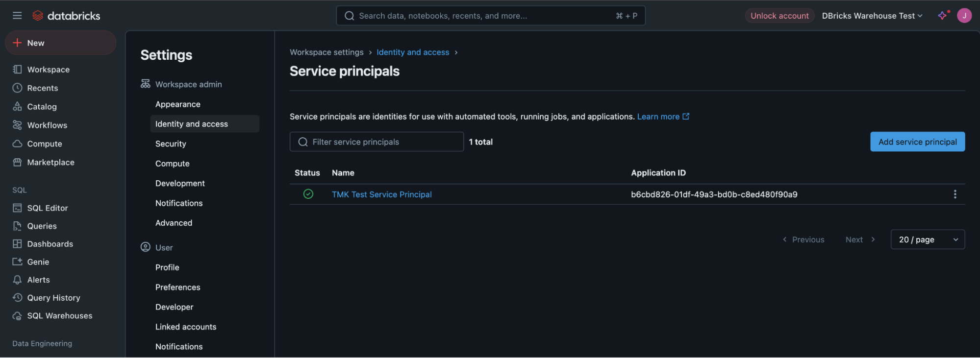Image resolution: width=980 pixels, height=358 pixels.
Task: Open Compute settings in Settings panel
Action: (x=172, y=164)
